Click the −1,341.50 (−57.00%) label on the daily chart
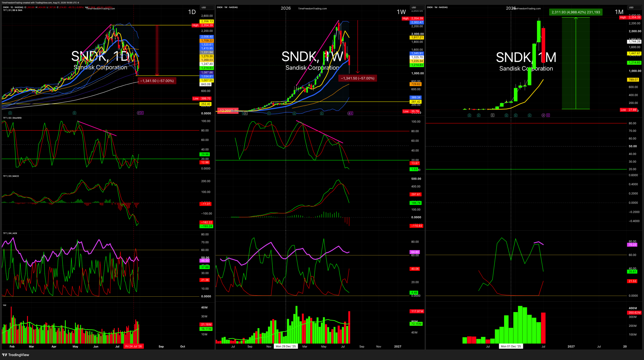 pyautogui.click(x=157, y=81)
